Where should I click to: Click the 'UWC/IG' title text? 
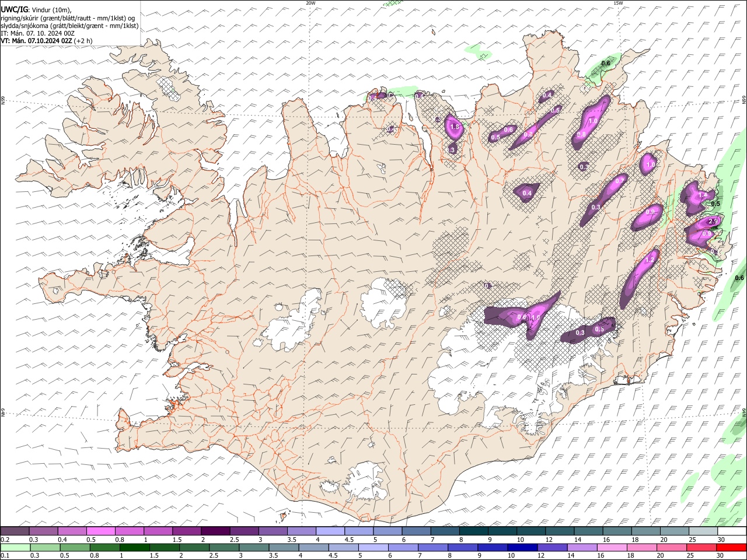point(13,10)
